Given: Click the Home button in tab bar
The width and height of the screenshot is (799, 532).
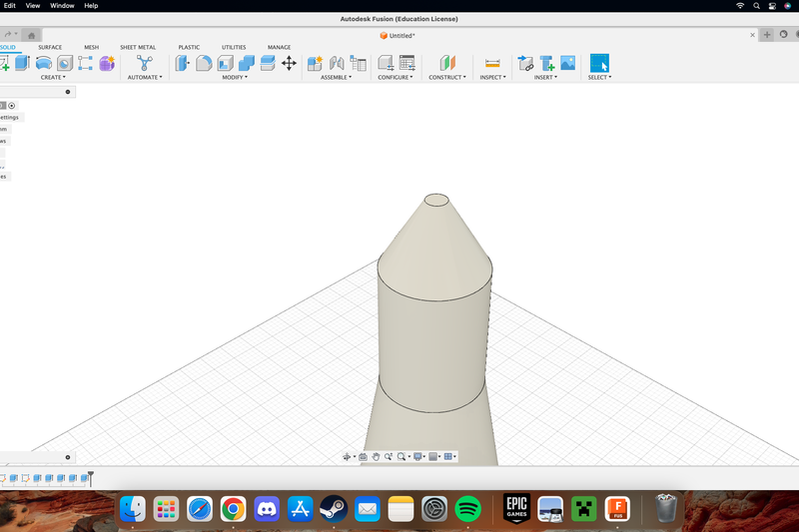Looking at the screenshot, I should 32,35.
